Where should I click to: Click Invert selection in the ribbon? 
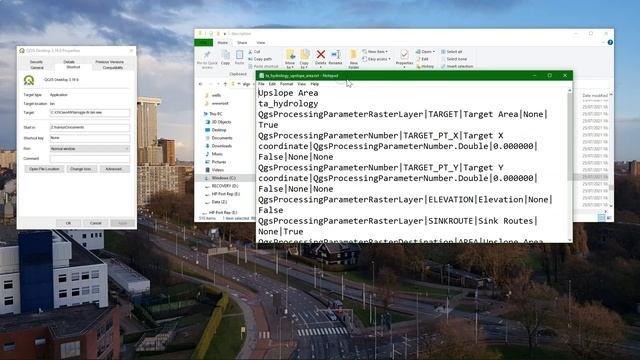(457, 66)
